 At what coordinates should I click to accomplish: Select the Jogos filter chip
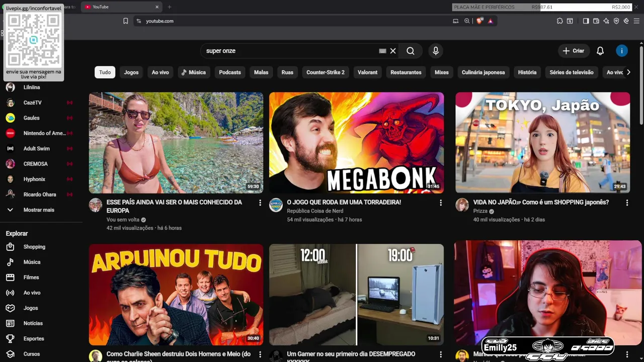pos(131,72)
